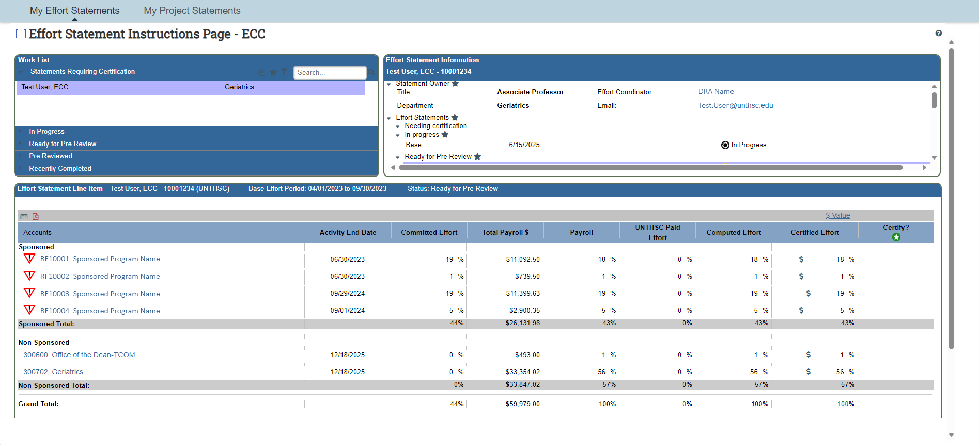Collapse Ready for Pre Review tree node
This screenshot has height=445, width=980.
coord(398,157)
